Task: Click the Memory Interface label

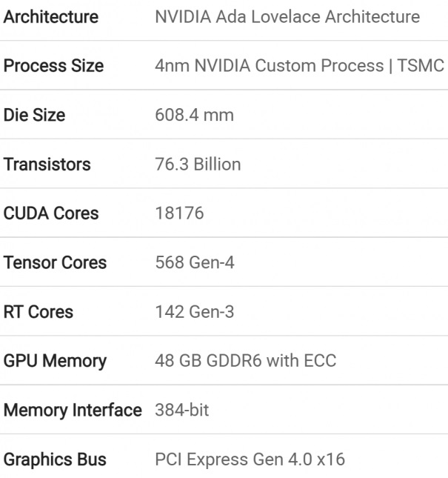Action: 73,410
